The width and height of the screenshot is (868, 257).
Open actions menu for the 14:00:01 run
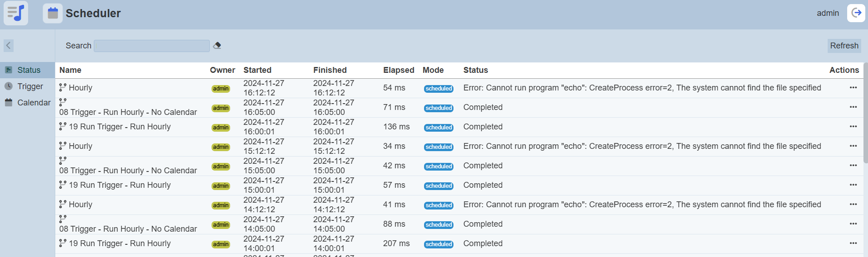[x=853, y=243]
